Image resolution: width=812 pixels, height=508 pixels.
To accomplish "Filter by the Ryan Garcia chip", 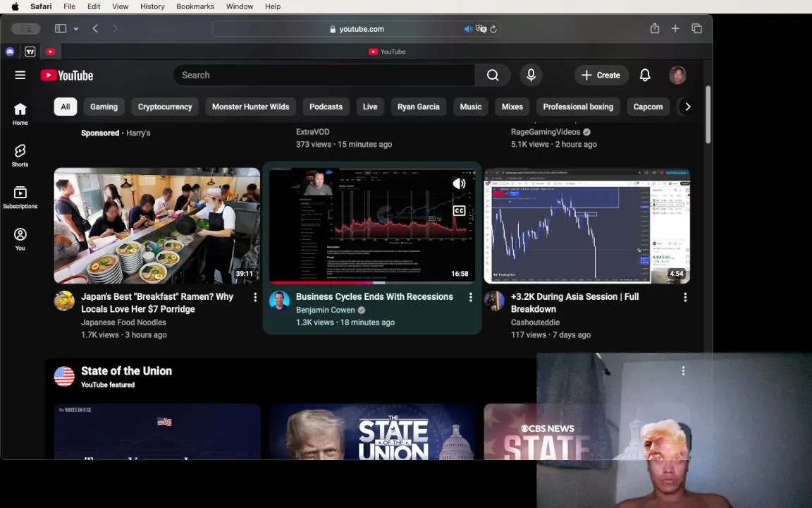I will tap(419, 107).
